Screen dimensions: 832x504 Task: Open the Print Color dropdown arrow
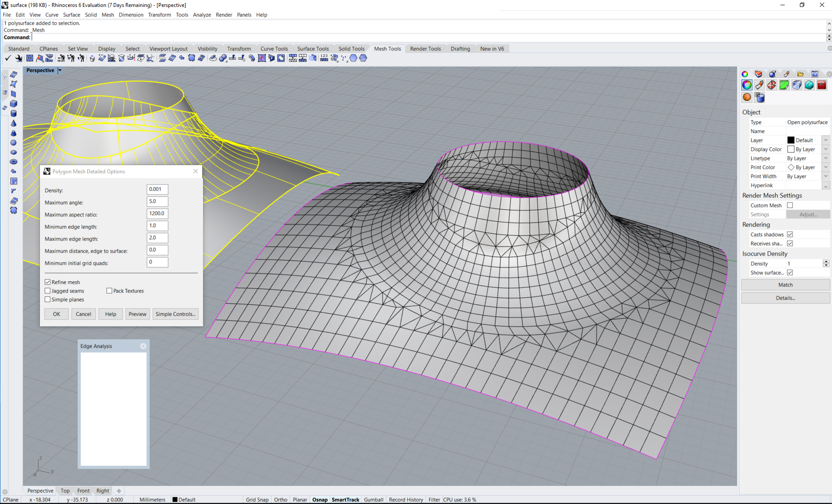coord(826,167)
